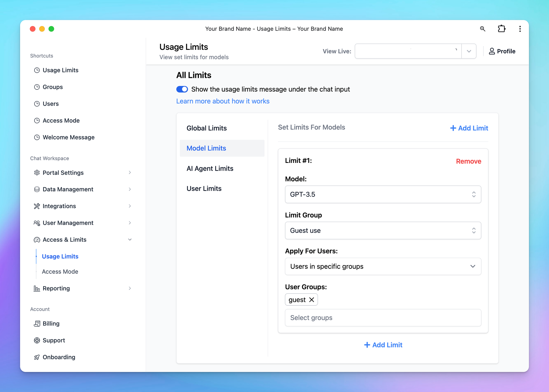Click plus icon of bottom Add Limit
The height and width of the screenshot is (392, 549).
(x=367, y=345)
